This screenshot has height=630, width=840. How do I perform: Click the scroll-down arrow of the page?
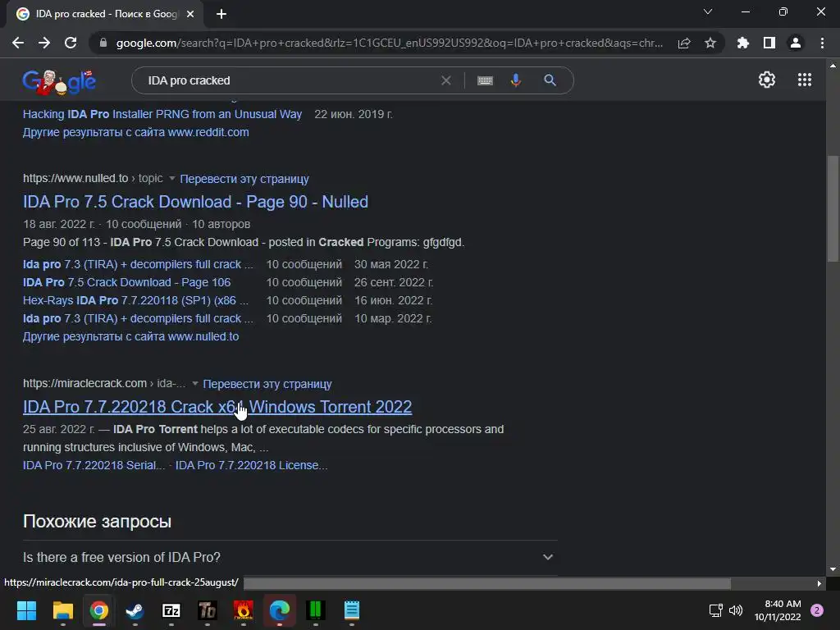[833, 569]
